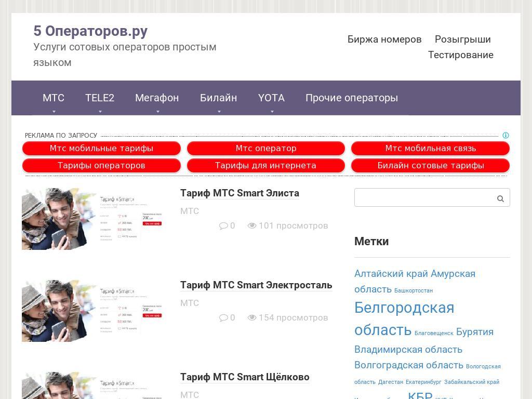The height and width of the screenshot is (399, 532).
Task: Click the Мтс мобильная связь ad button
Action: pyautogui.click(x=431, y=148)
